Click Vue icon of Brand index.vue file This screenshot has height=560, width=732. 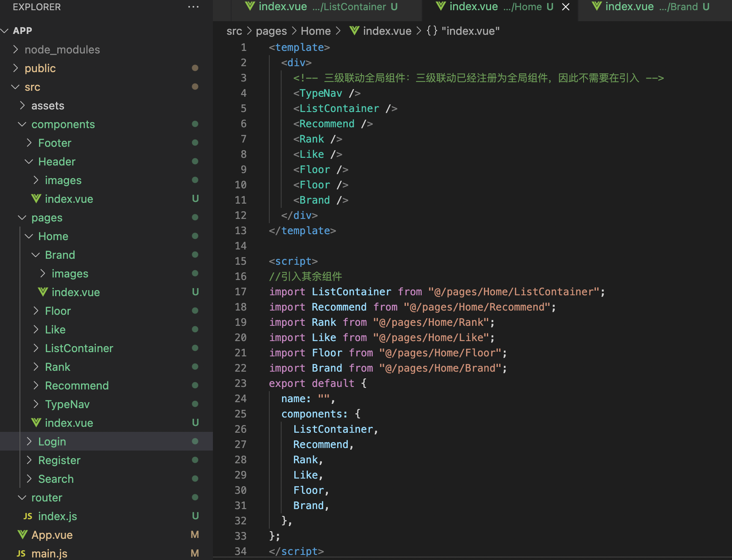[x=43, y=292]
